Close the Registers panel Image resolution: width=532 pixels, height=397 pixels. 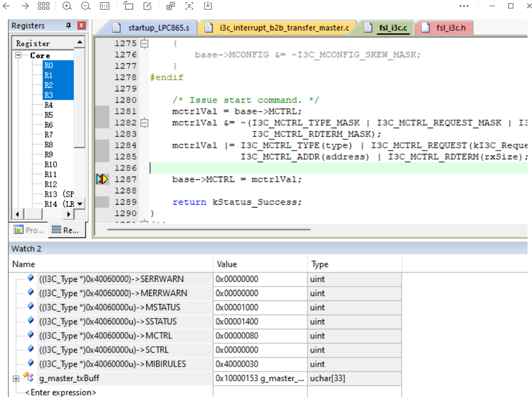point(81,25)
